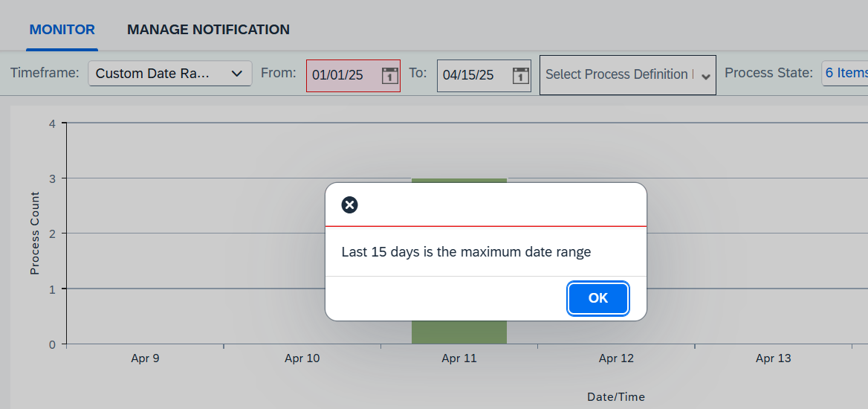Open the To date calendar picker icon
This screenshot has width=868, height=409.
pos(521,75)
